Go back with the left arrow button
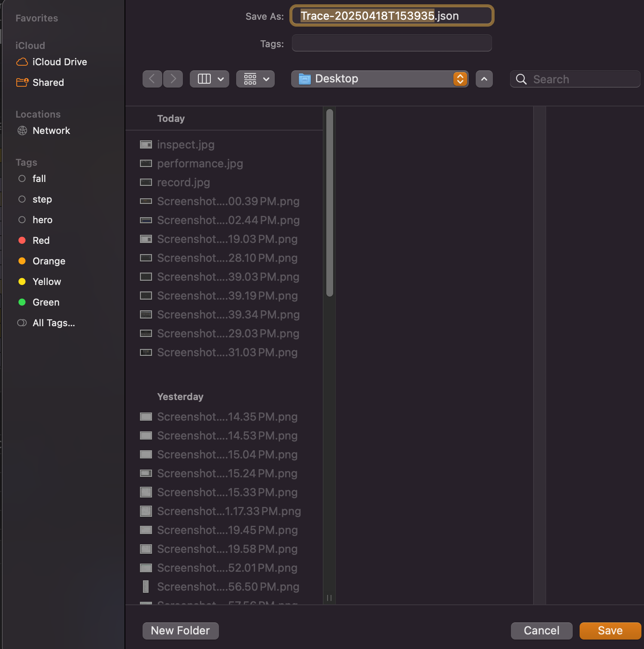Image resolution: width=644 pixels, height=649 pixels. click(x=152, y=79)
